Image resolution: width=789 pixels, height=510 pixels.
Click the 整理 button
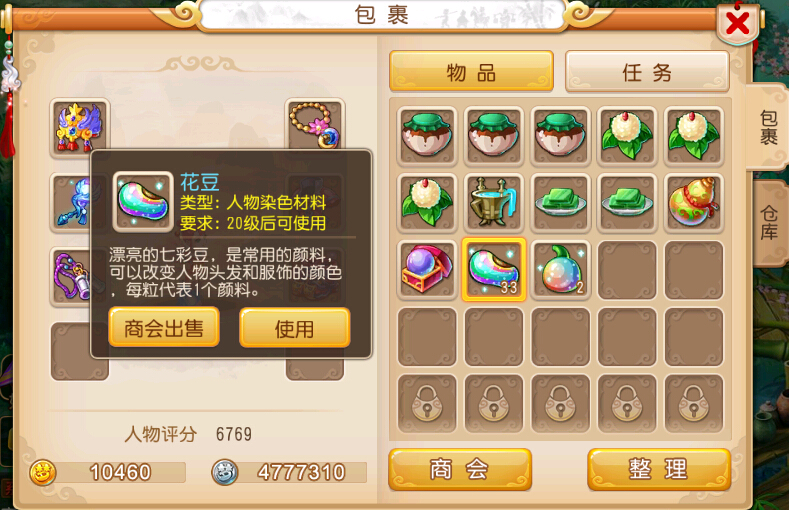(659, 470)
